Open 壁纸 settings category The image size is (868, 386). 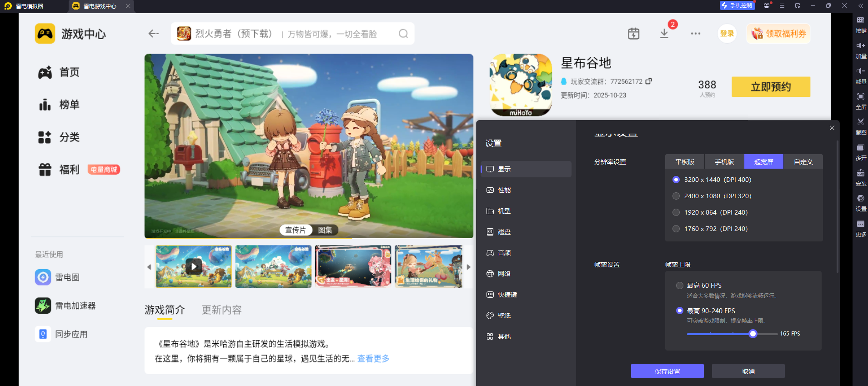pos(526,316)
